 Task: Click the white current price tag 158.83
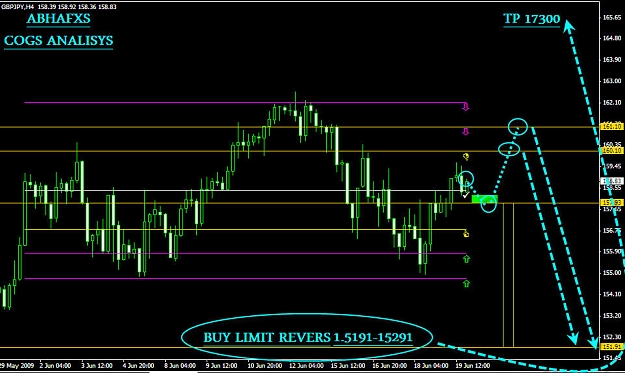pyautogui.click(x=612, y=181)
